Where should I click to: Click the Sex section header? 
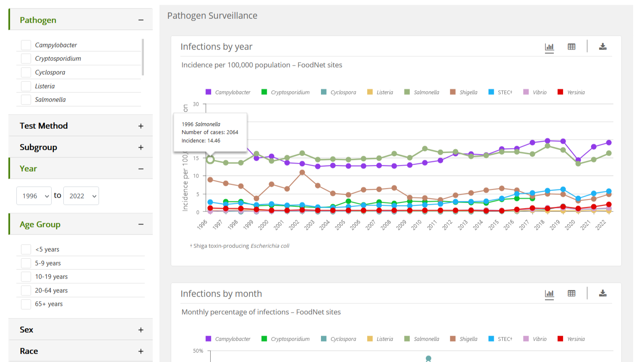[81, 329]
